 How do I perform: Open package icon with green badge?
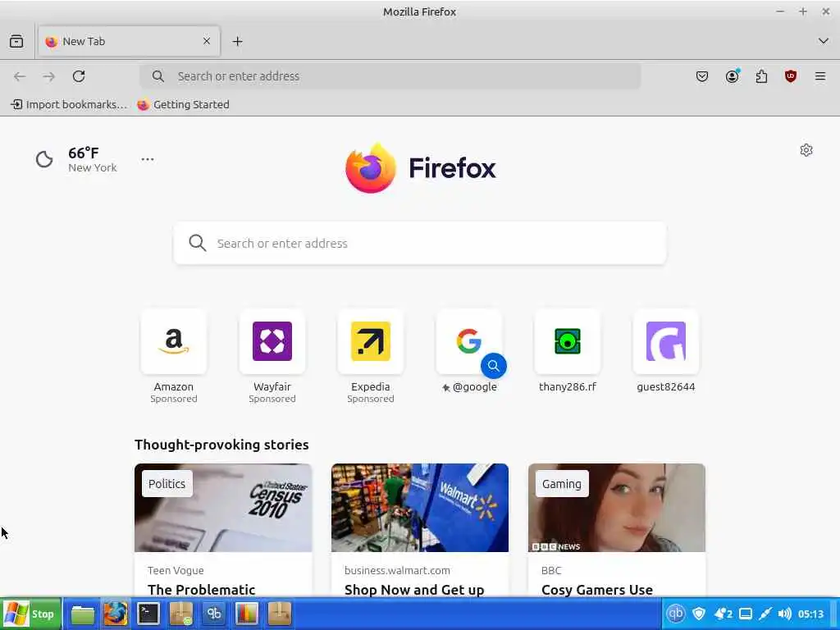(x=180, y=614)
